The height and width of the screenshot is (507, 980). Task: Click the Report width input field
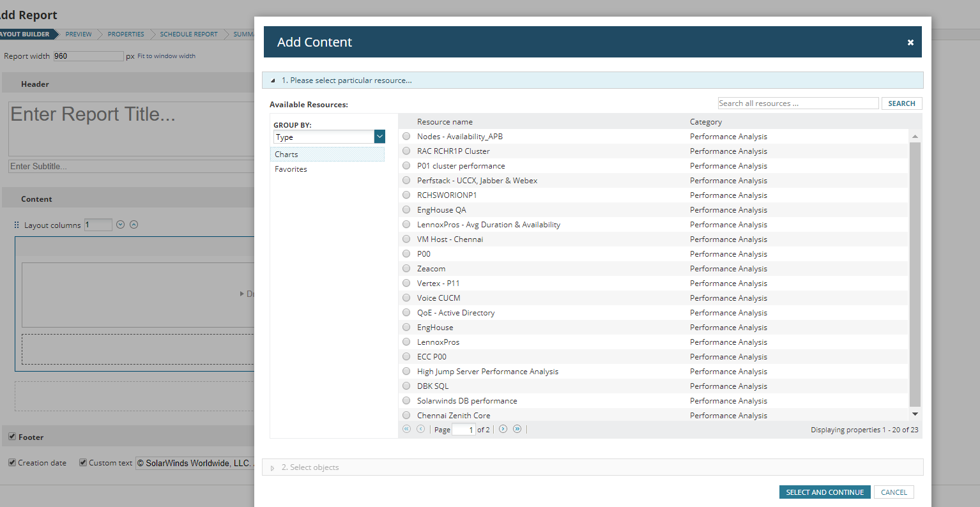[88, 56]
